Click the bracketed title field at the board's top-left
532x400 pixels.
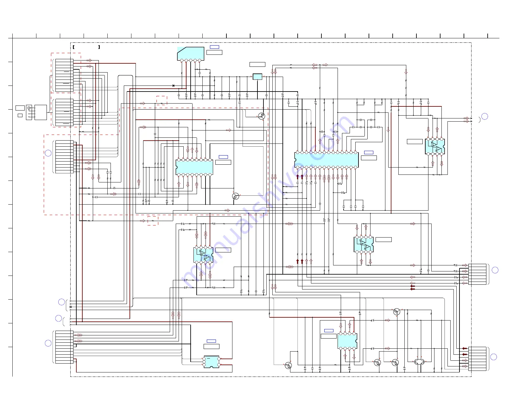pos(86,47)
